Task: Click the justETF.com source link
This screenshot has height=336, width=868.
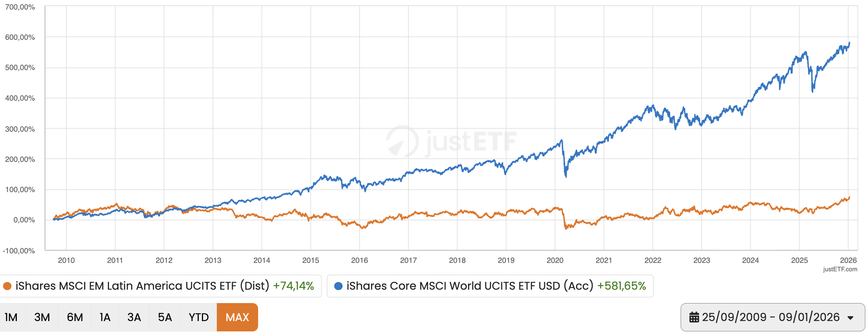Action: click(x=840, y=269)
